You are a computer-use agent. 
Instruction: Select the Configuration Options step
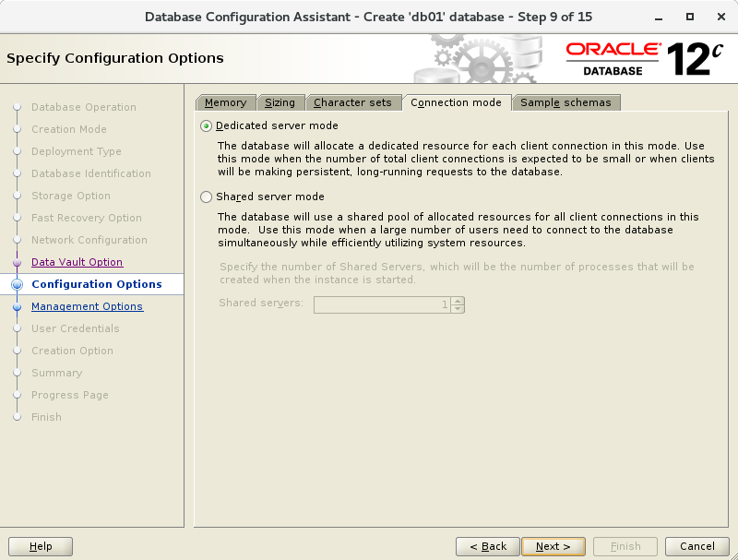[x=97, y=284]
